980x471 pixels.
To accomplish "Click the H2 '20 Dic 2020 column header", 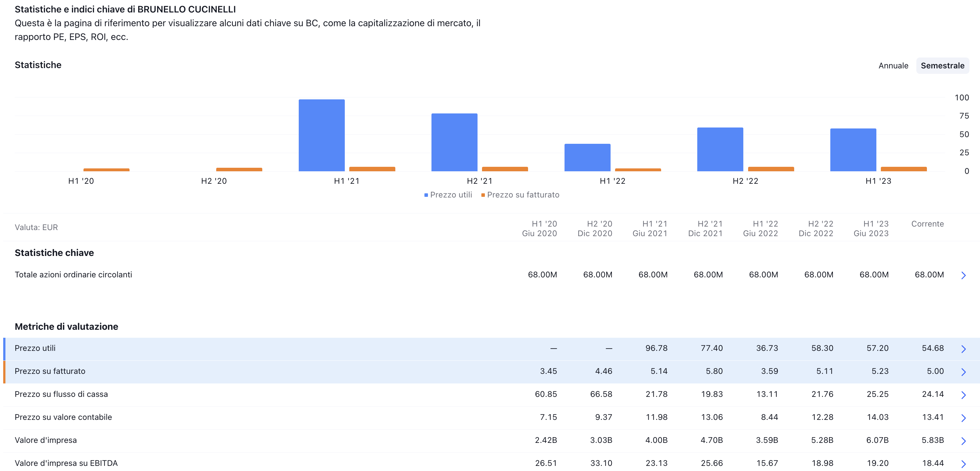I will [x=595, y=228].
